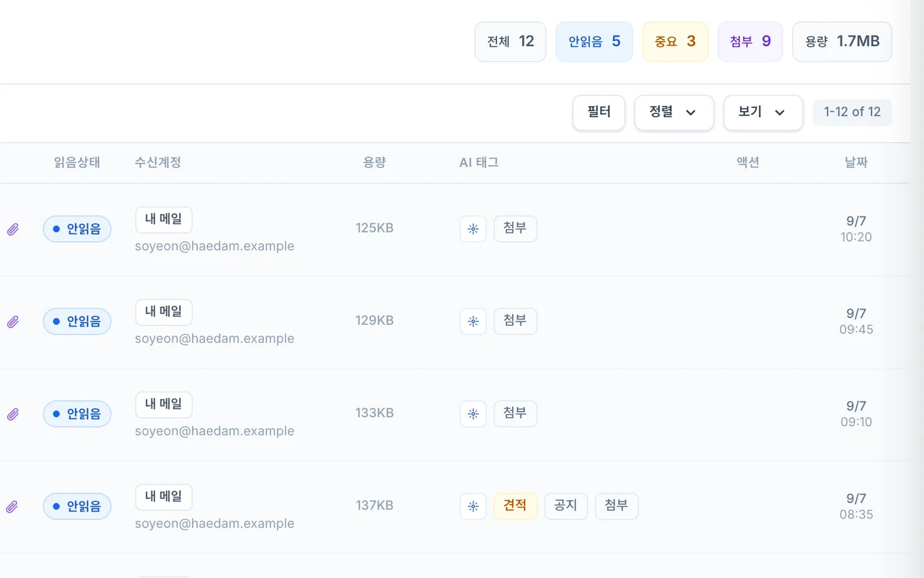Open the 정렬 sort dropdown
Screen dimensions: 924x578
674,112
